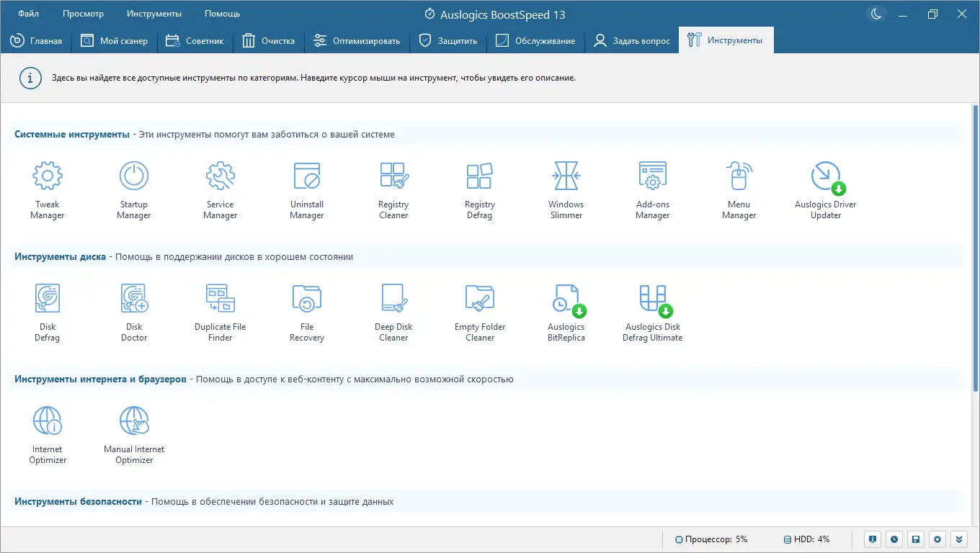980x553 pixels.
Task: Open the Disk Defrag tool
Action: click(x=48, y=313)
